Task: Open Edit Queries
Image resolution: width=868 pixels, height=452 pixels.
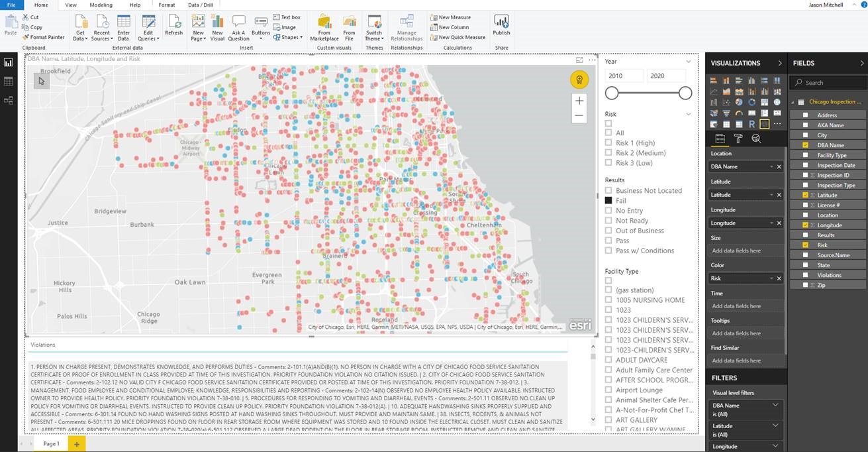Action: [x=148, y=27]
